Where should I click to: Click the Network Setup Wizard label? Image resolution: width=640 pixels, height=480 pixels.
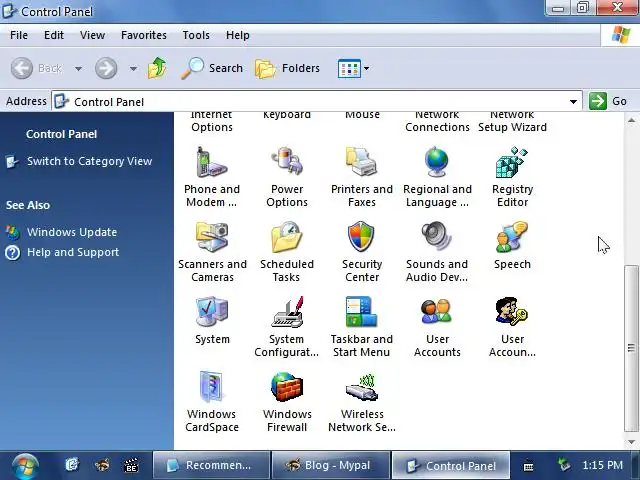coord(512,121)
